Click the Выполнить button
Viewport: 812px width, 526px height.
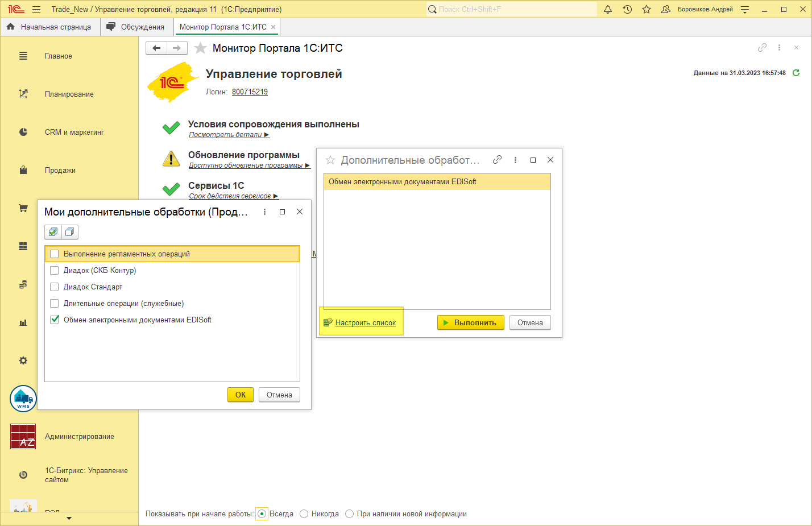coord(470,322)
